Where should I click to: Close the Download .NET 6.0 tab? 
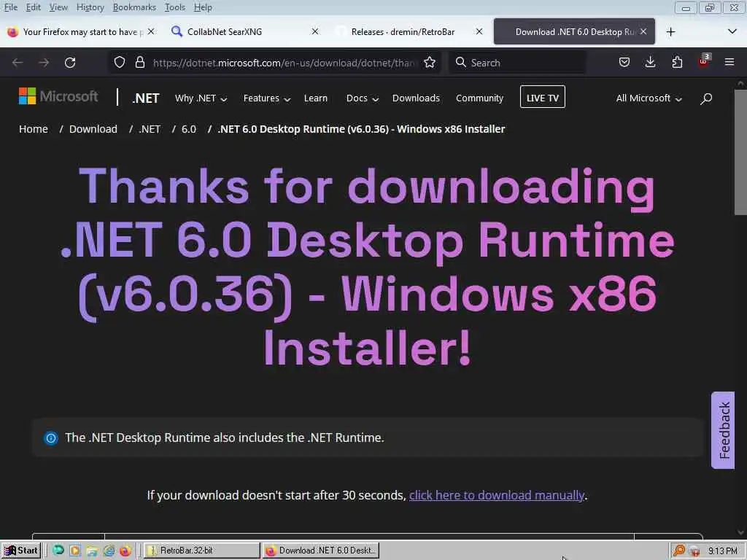(643, 31)
